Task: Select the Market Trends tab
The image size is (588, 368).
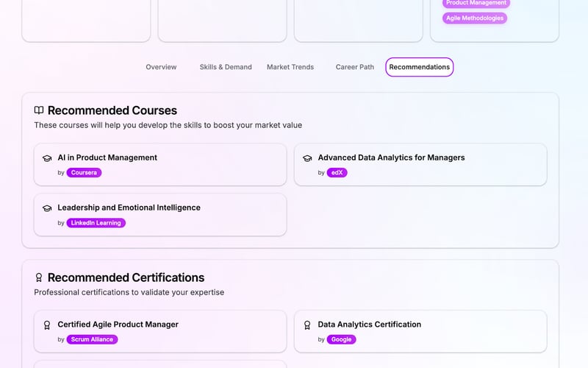Action: [x=290, y=67]
